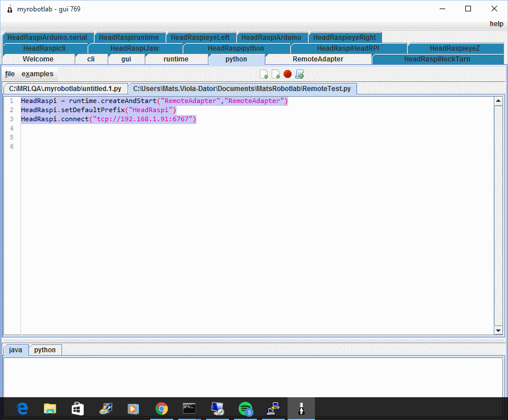Open the Windows Store taskbar icon

[77, 409]
